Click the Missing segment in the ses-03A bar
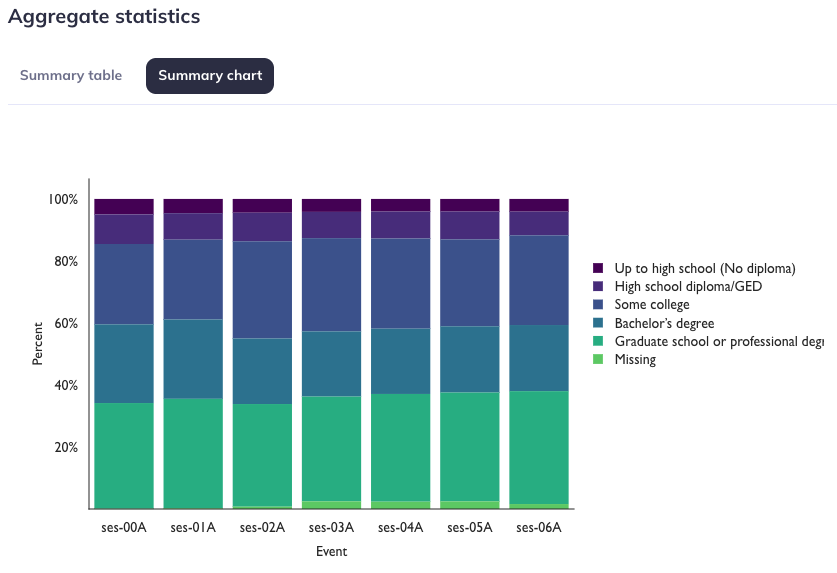 coord(331,505)
